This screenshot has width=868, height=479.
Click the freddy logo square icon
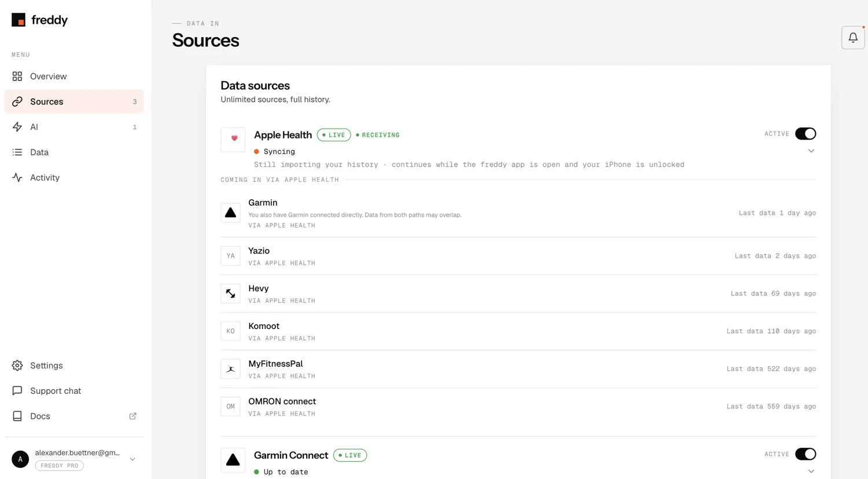point(19,20)
